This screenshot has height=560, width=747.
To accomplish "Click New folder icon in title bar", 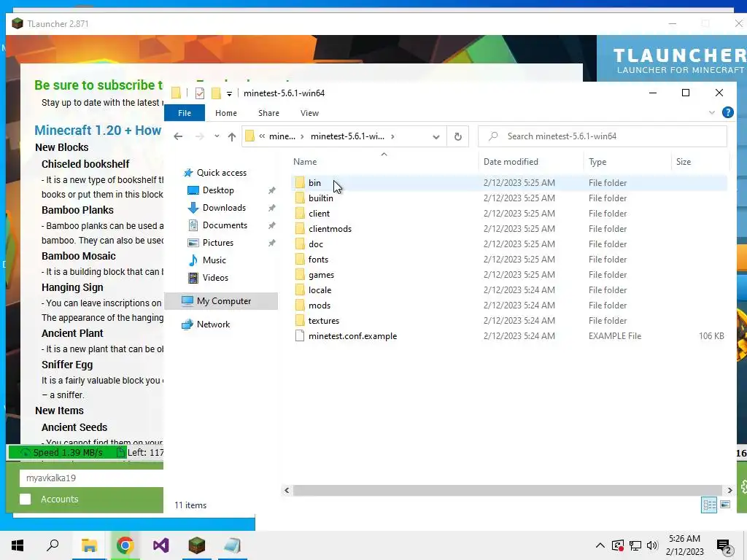I will 216,93.
